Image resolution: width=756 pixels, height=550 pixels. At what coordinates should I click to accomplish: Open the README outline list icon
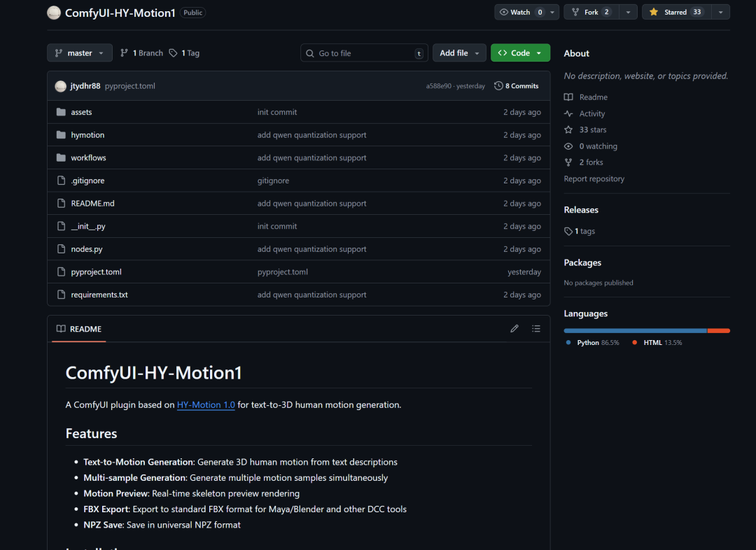536,329
